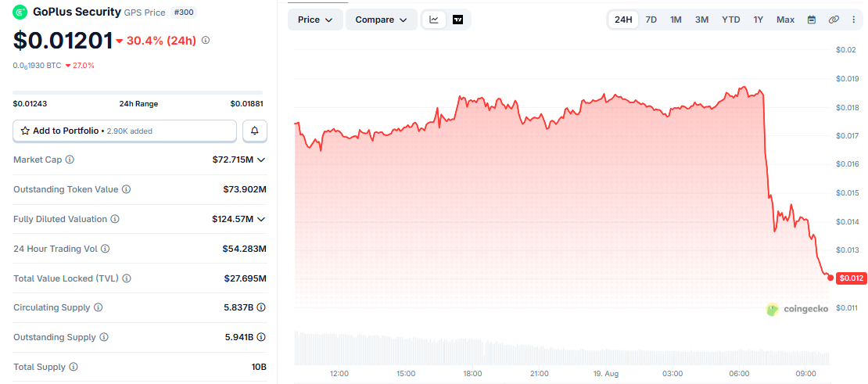Screen dimensions: 868x384
Task: Open 24 Hour Trading Vol info icon
Action: pyautogui.click(x=106, y=249)
